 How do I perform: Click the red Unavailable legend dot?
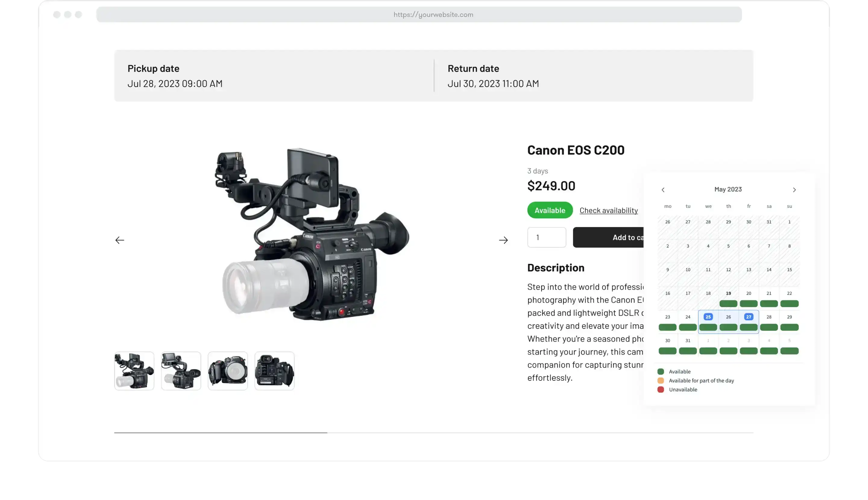click(660, 389)
